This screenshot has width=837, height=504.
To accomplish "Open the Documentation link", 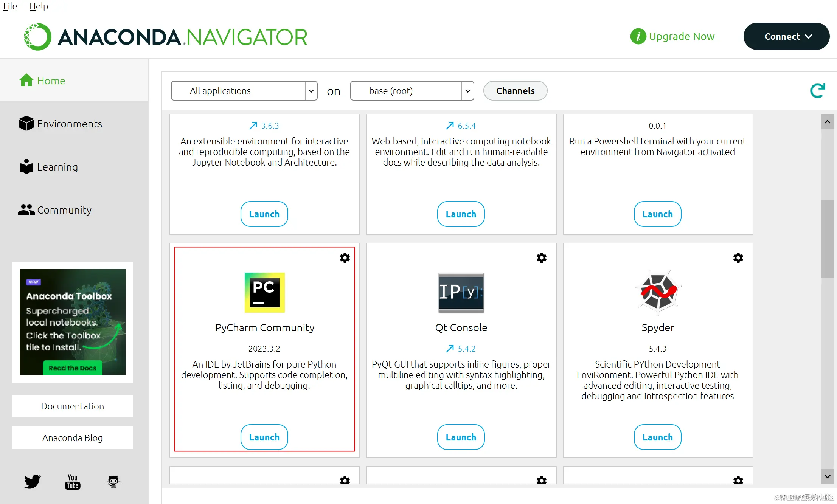I will pos(73,406).
